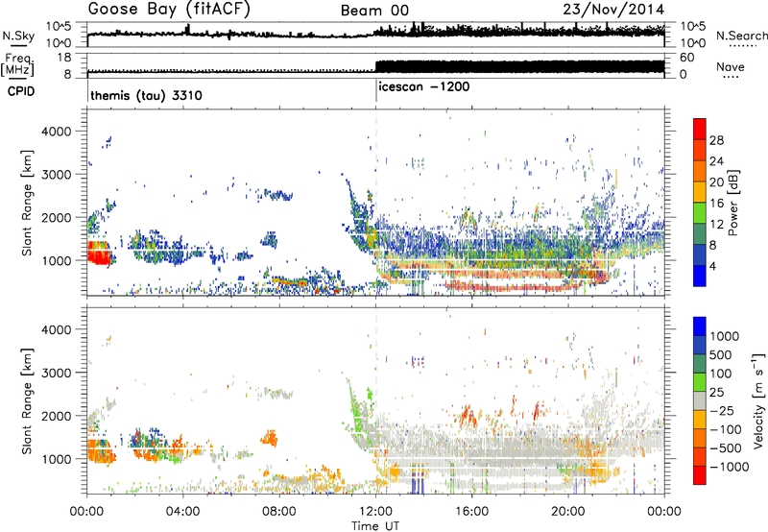Click the CPID change marker at 12:00
The height and width of the screenshot is (532, 768).
pyautogui.click(x=376, y=91)
